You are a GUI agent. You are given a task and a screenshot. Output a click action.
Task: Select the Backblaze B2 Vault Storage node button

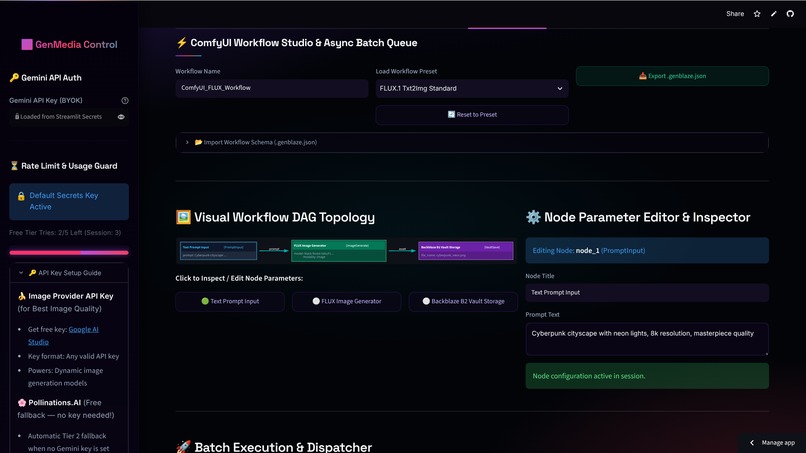[x=463, y=301]
